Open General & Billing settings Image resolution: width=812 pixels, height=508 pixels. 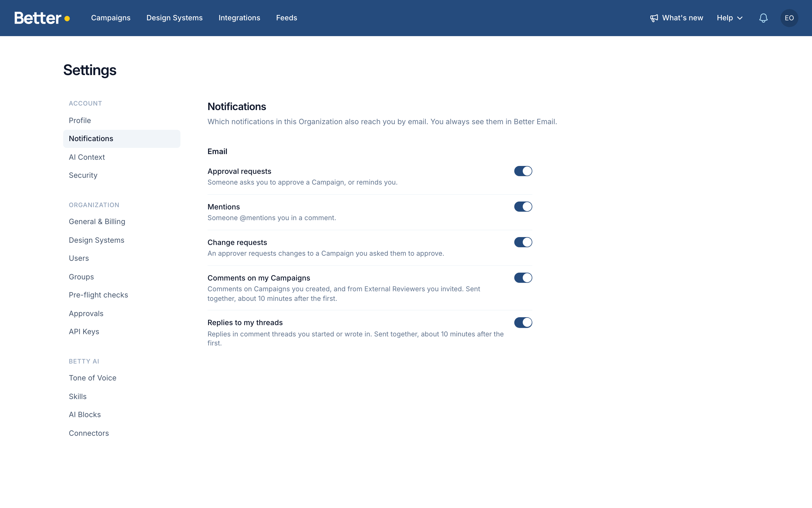(x=122, y=222)
